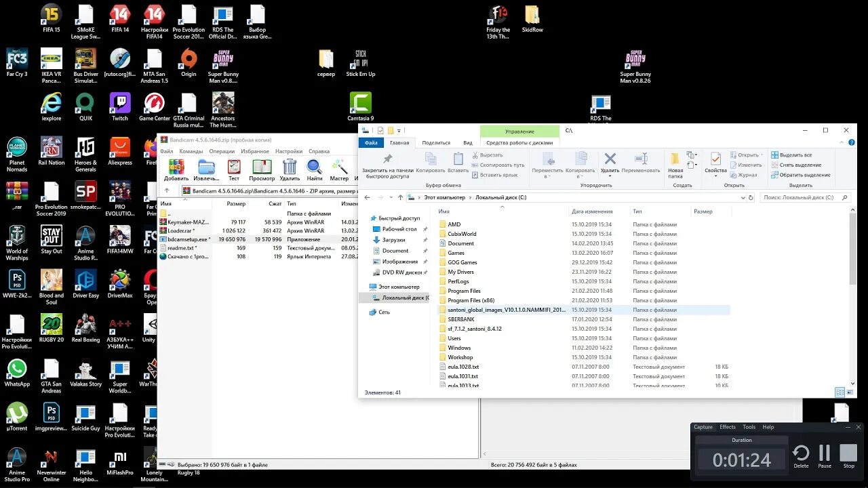Collapse the Explorer ribbon

pos(843,143)
